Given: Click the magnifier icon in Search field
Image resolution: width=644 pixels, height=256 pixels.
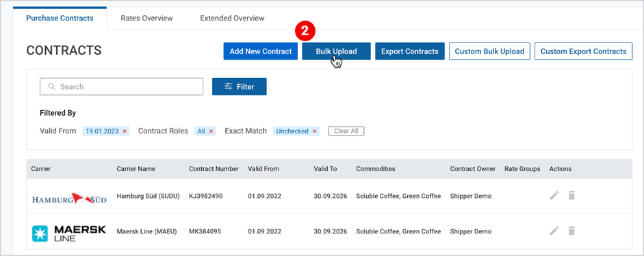Looking at the screenshot, I should (52, 87).
